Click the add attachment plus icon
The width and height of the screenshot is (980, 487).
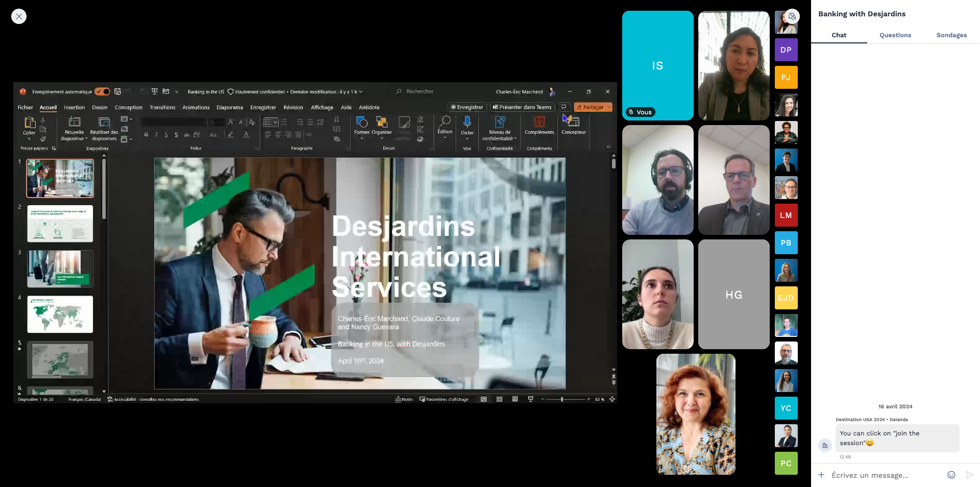(821, 475)
